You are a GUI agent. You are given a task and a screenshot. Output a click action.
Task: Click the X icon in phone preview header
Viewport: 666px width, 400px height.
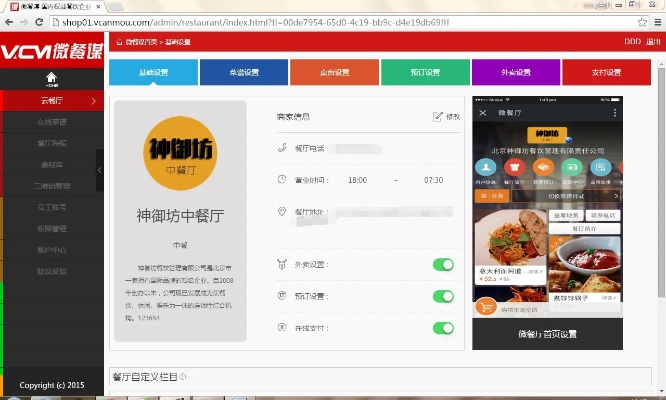(484, 113)
